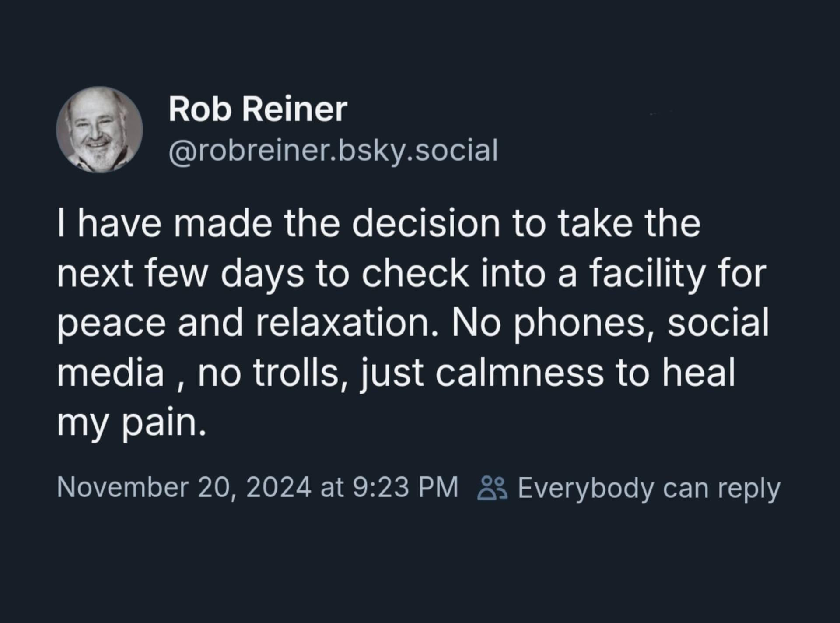The image size is (840, 623).
Task: Click the word "facility" in the post
Action: pos(647,274)
